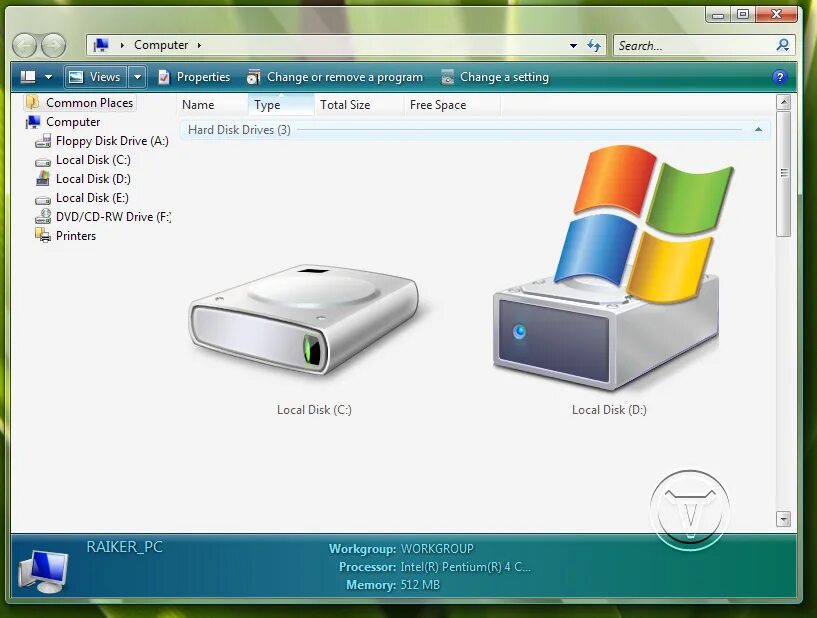The image size is (817, 618).
Task: Minimize the Computer window
Action: (x=718, y=15)
